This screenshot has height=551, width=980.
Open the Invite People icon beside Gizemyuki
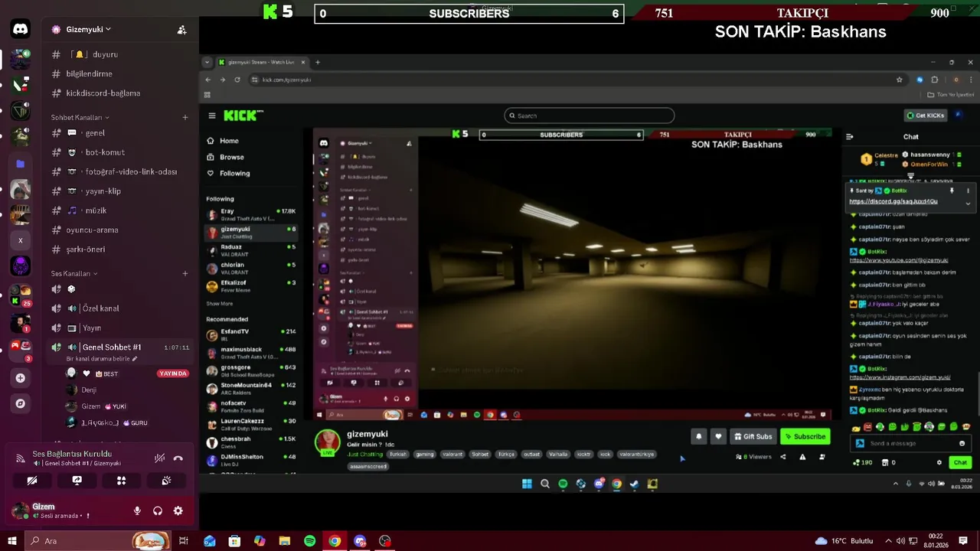[x=181, y=30]
